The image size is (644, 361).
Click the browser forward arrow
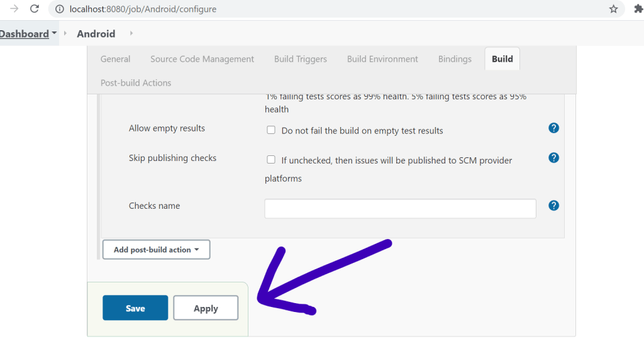[x=14, y=9]
